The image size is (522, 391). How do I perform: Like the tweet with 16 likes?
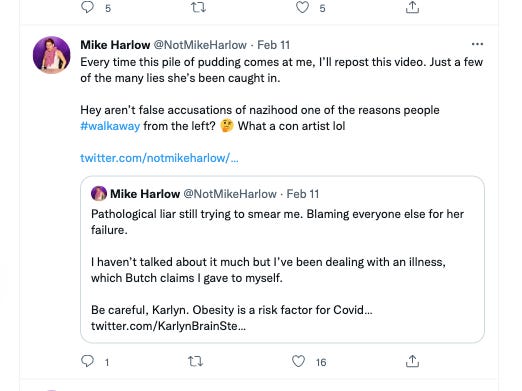point(298,361)
